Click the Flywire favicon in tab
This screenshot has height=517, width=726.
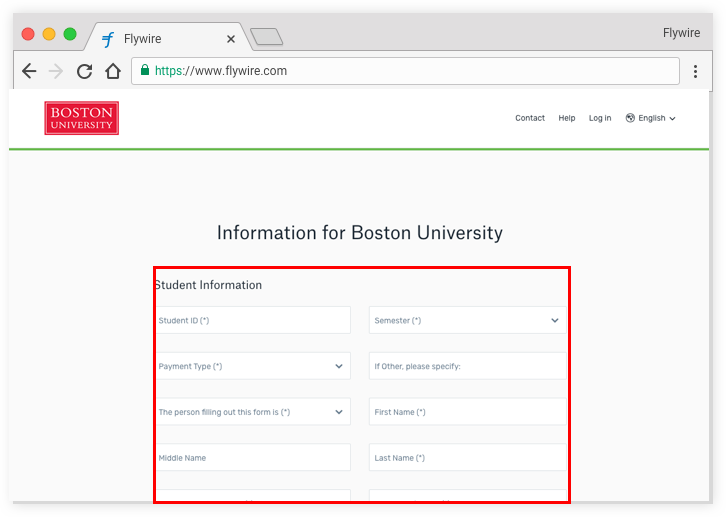click(108, 39)
